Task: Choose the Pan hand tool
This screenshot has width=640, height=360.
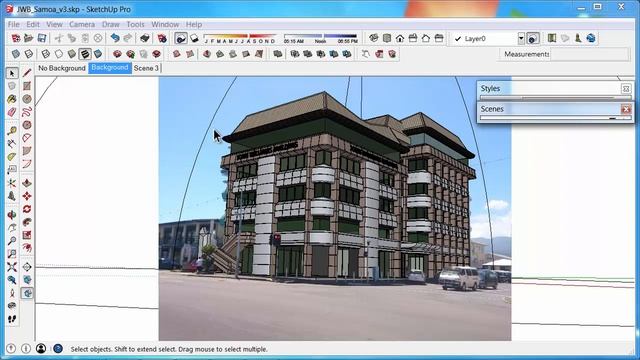Action: [12, 228]
